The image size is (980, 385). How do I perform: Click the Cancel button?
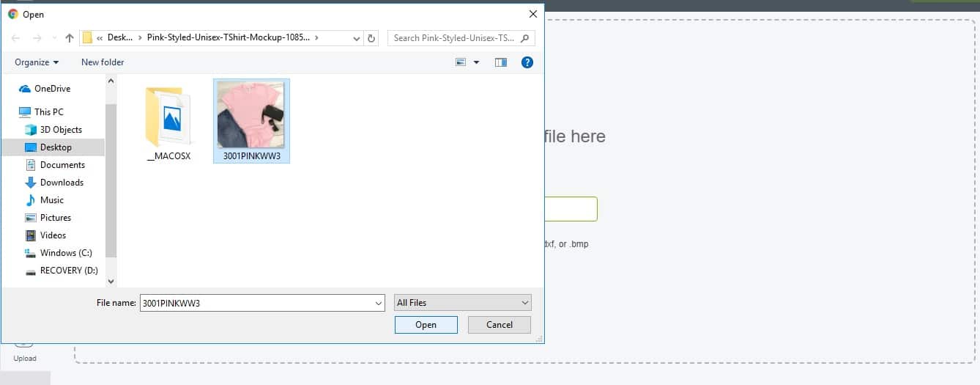tap(500, 325)
